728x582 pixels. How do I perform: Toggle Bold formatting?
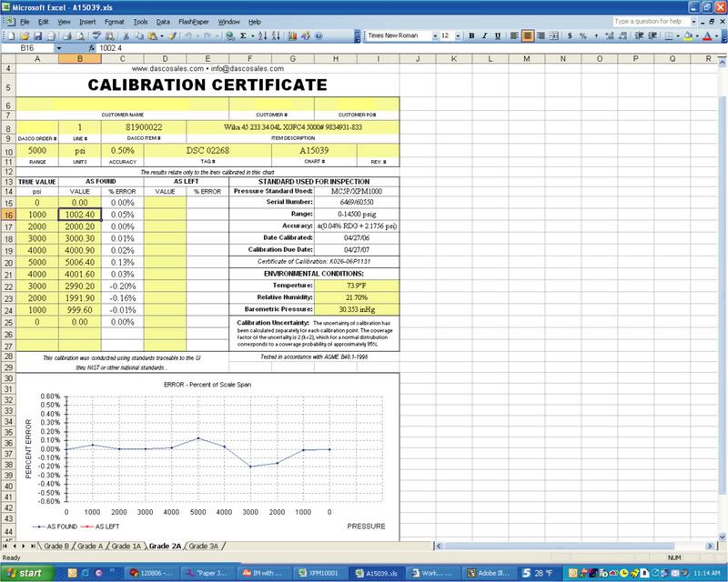(471, 36)
